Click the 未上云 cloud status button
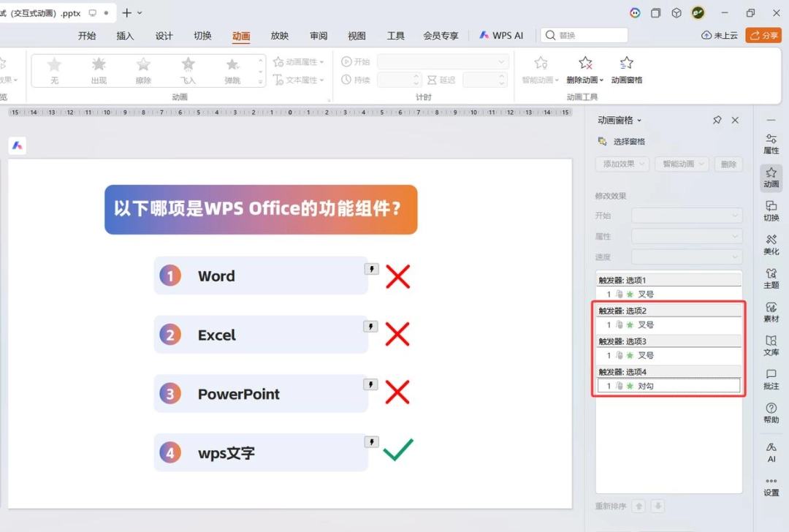 click(x=720, y=35)
